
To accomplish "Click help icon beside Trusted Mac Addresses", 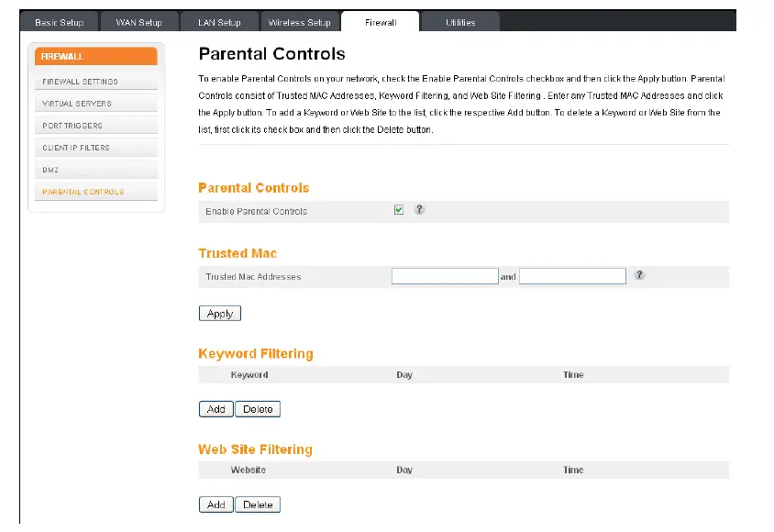I will [x=639, y=275].
